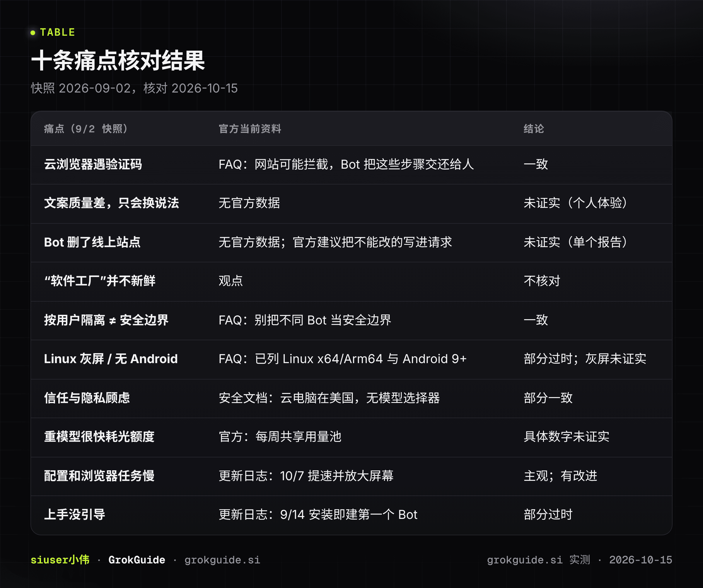Click the cell 观点
This screenshot has width=703, height=588.
[x=231, y=281]
